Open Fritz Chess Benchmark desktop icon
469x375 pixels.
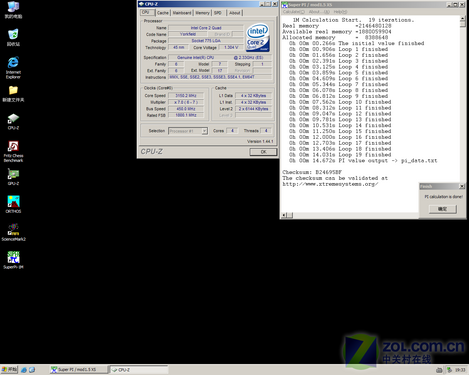tap(13, 151)
